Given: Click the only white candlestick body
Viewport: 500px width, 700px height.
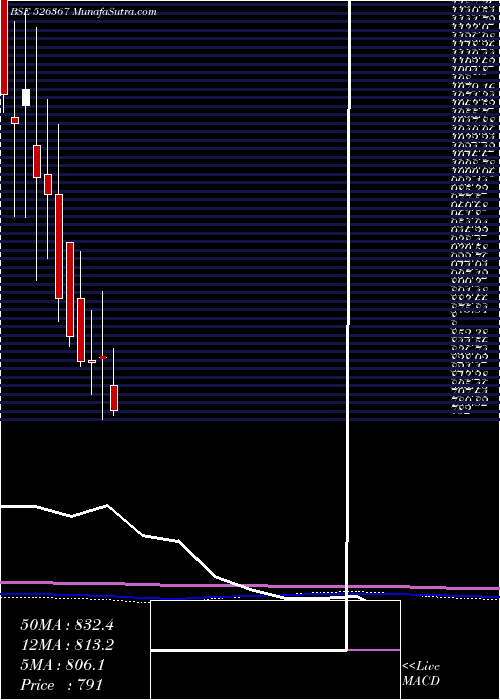Looking at the screenshot, I should pyautogui.click(x=26, y=97).
